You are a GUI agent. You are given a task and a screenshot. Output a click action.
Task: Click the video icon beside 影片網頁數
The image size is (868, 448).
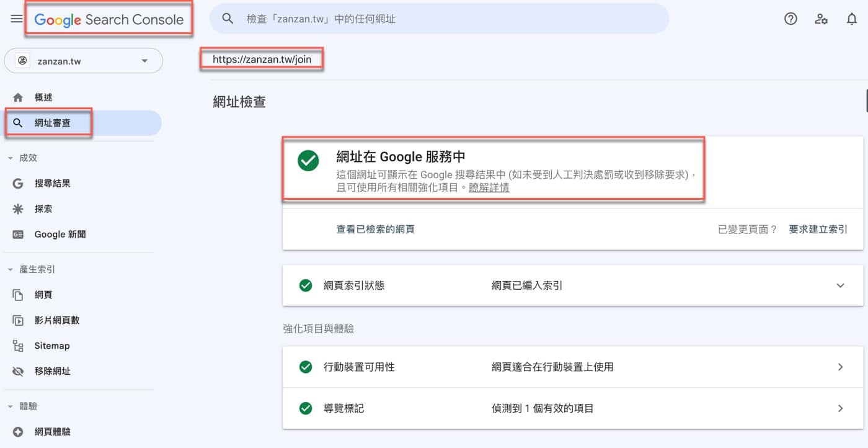(x=18, y=320)
